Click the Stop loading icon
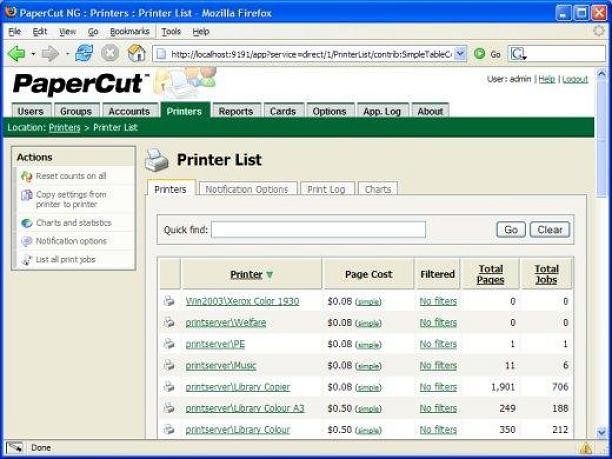Viewport: 612px width, 459px height. point(110,53)
